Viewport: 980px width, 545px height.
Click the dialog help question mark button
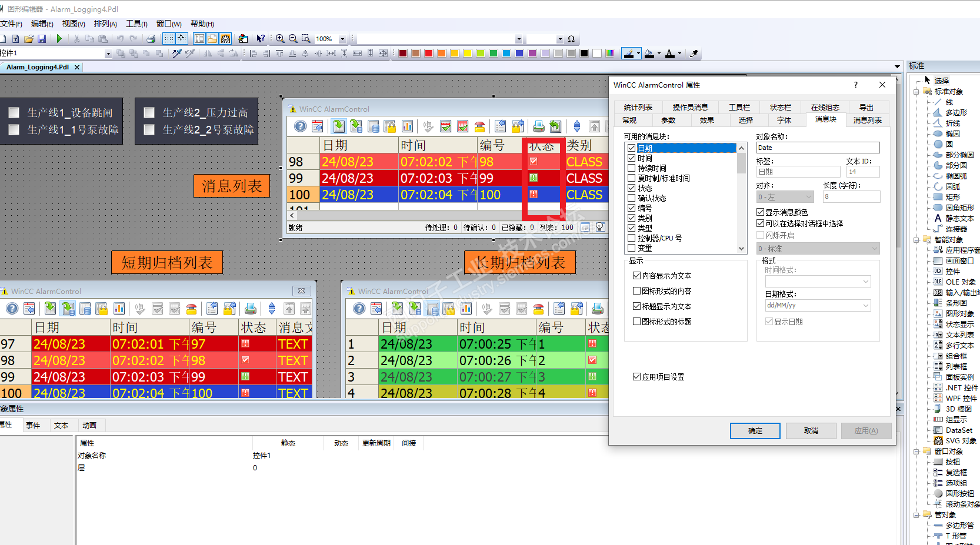(856, 85)
